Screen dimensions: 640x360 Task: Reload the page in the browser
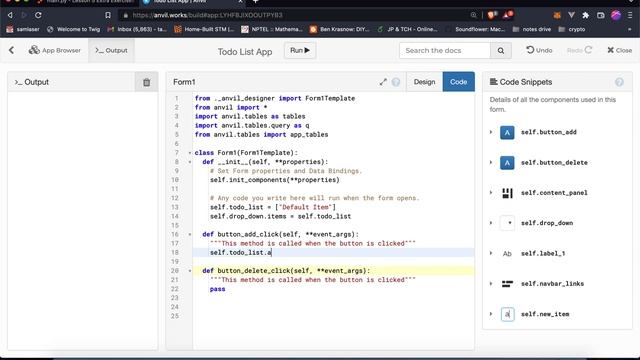[x=38, y=15]
